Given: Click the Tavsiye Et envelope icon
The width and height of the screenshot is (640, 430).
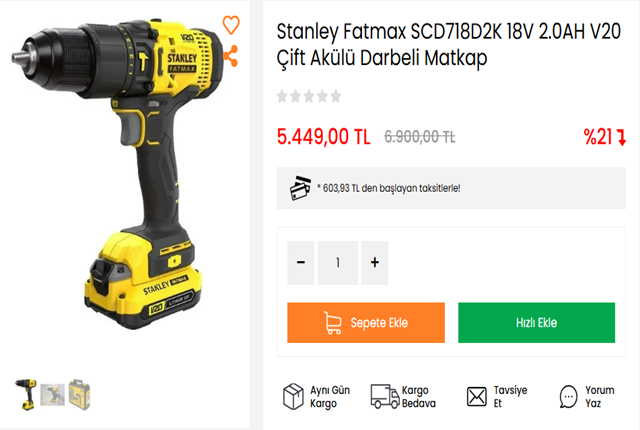Looking at the screenshot, I should click(x=477, y=397).
